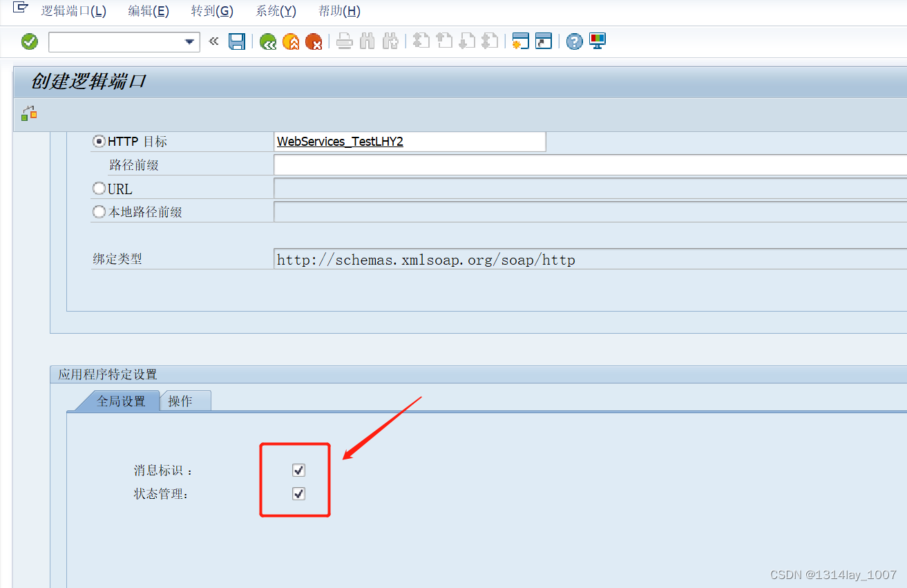Select the 本地路径前缀 radio button
Viewport: 907px width, 588px height.
tap(99, 212)
